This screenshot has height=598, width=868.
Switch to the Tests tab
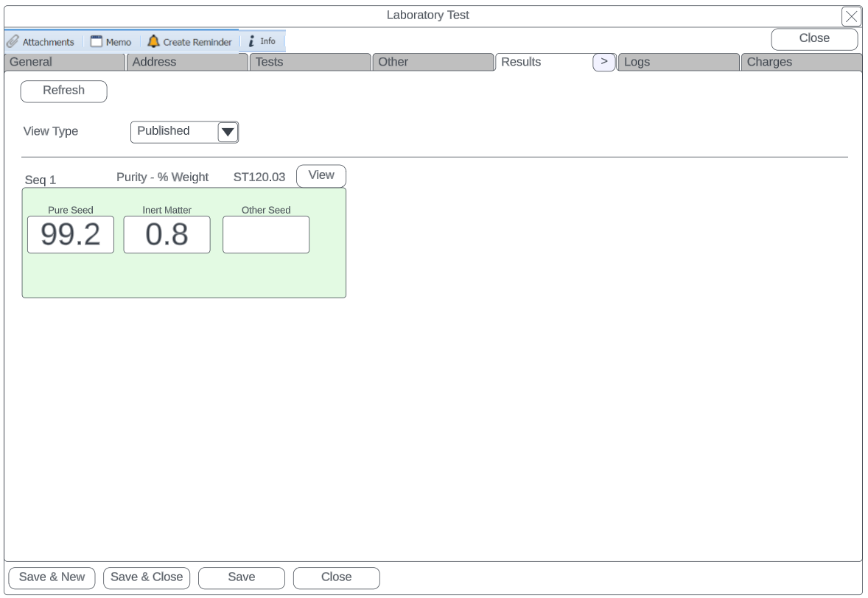click(309, 63)
